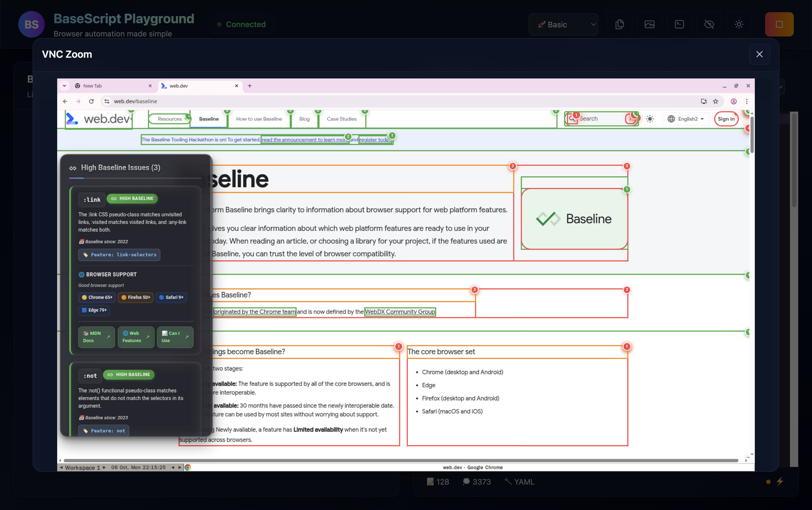
Task: Click the screenshot image icon in the header
Action: [649, 24]
